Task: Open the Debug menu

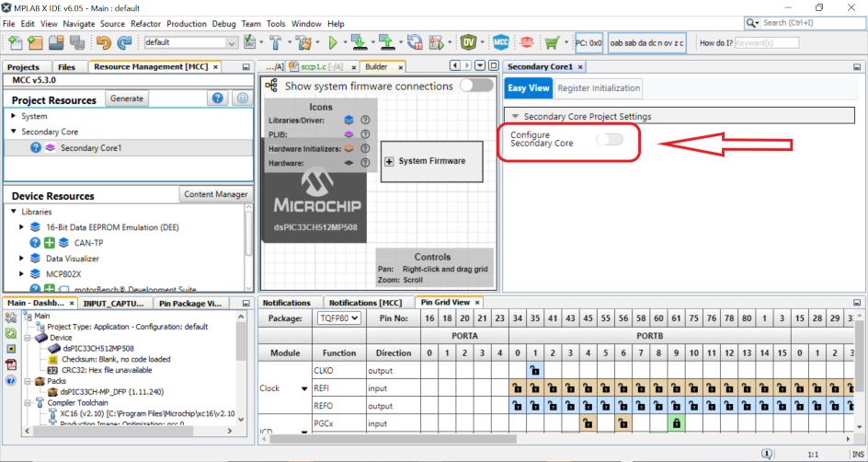Action: (223, 24)
